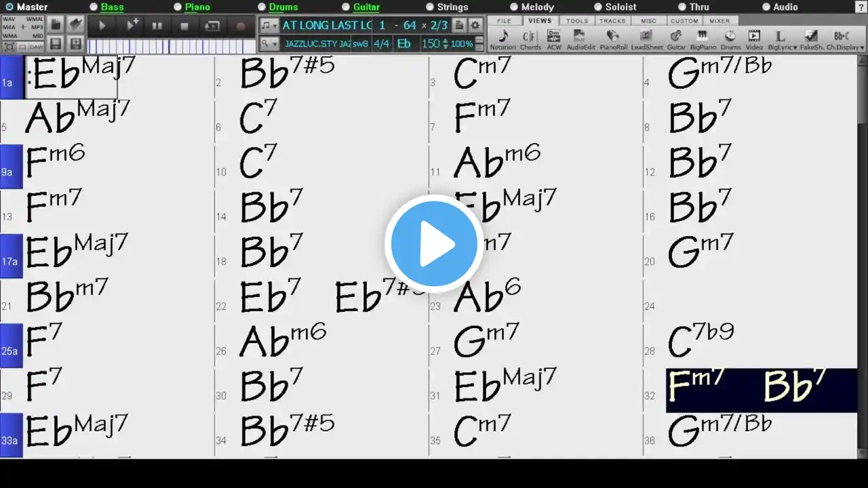The width and height of the screenshot is (868, 488).
Task: Open the Notation window
Action: [502, 40]
